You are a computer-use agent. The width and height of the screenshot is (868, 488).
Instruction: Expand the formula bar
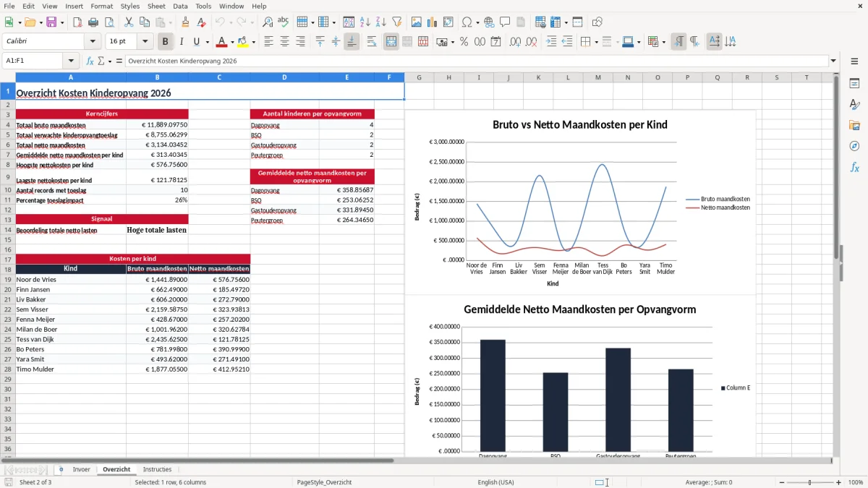[833, 61]
